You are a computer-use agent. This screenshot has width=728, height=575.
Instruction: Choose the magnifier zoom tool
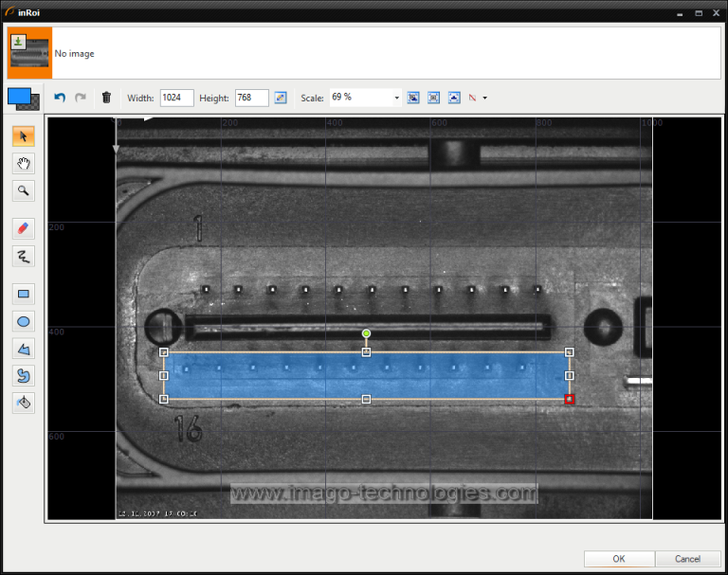pyautogui.click(x=24, y=191)
